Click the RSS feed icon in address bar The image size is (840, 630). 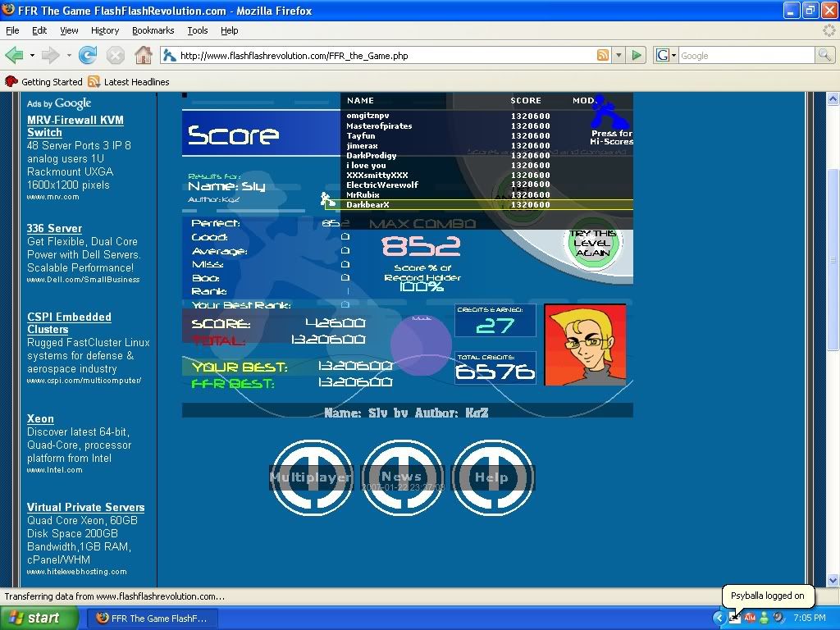(x=603, y=56)
